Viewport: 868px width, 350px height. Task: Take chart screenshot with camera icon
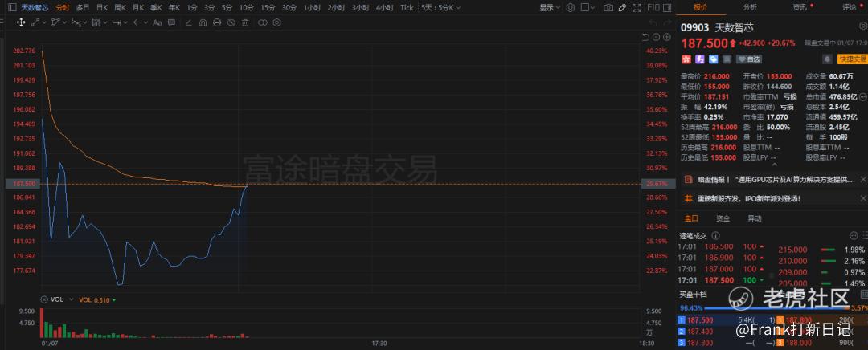pos(608,8)
